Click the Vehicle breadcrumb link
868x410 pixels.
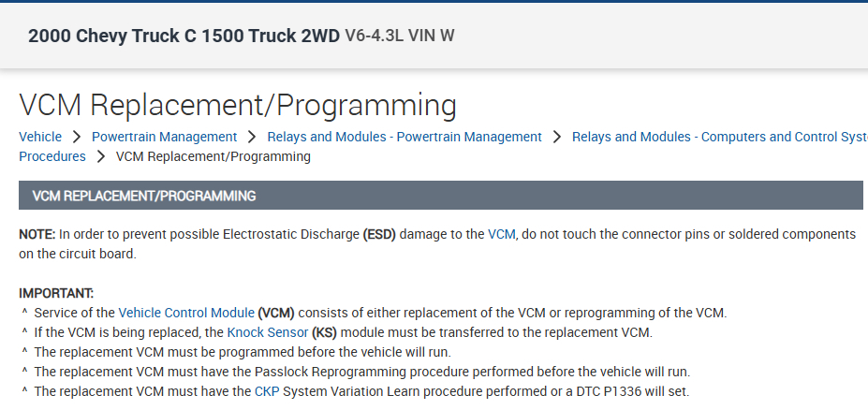click(x=40, y=137)
